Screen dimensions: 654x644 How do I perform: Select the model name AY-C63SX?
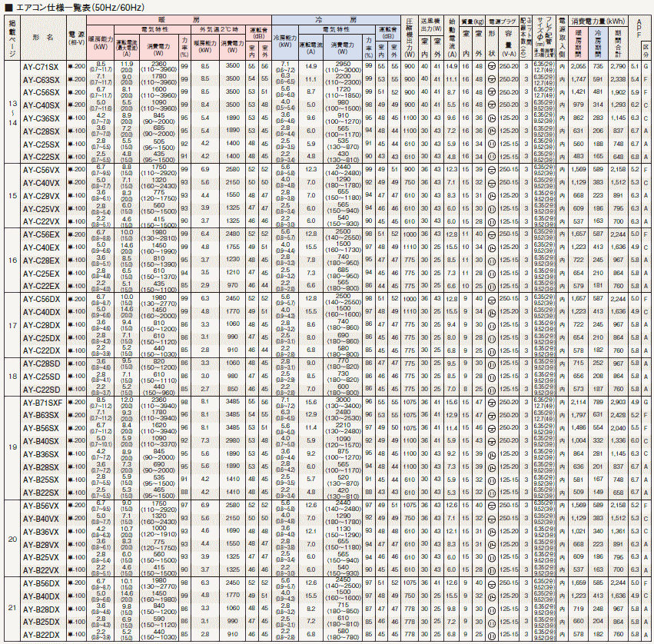[x=41, y=80]
